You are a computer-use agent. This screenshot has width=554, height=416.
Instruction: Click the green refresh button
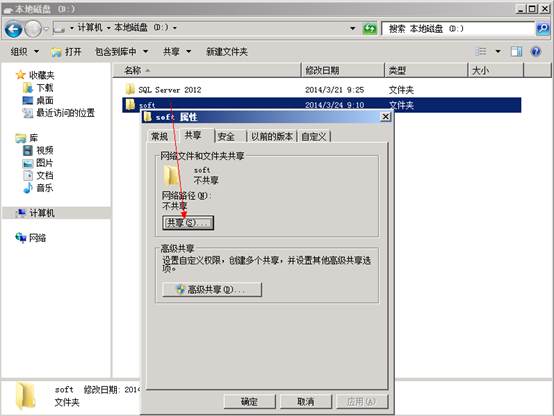coord(370,28)
